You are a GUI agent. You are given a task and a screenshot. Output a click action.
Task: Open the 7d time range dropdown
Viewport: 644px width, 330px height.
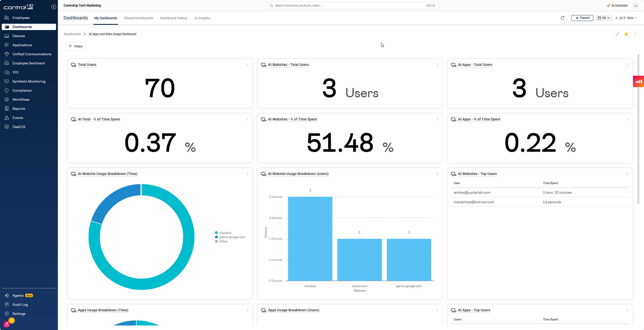[x=604, y=18]
